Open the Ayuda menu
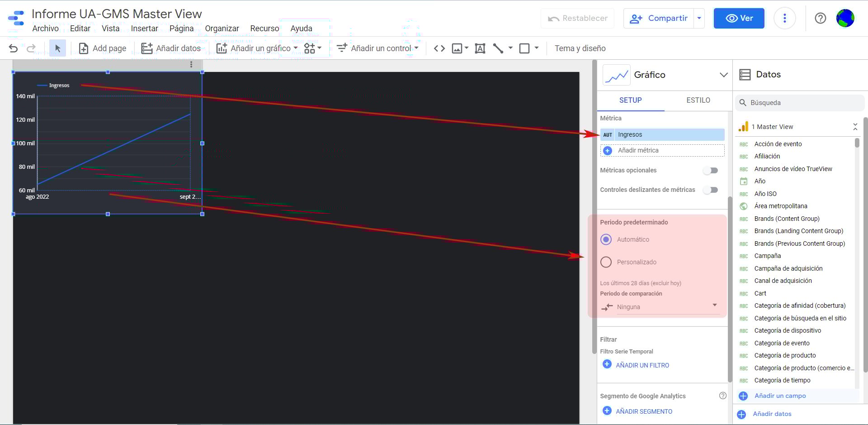 [301, 29]
